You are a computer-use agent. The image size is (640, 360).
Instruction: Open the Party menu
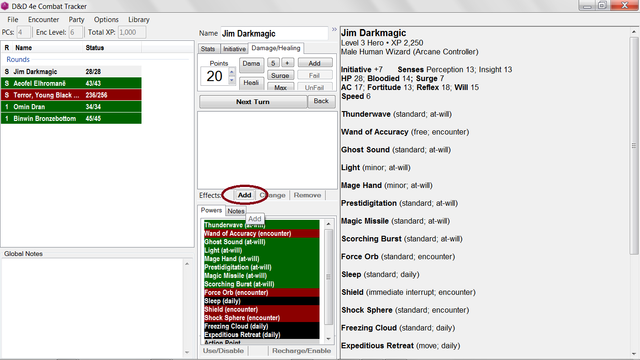(76, 20)
